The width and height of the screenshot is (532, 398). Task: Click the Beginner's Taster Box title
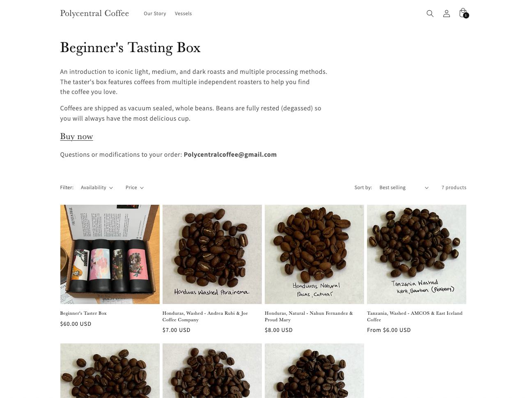(83, 313)
